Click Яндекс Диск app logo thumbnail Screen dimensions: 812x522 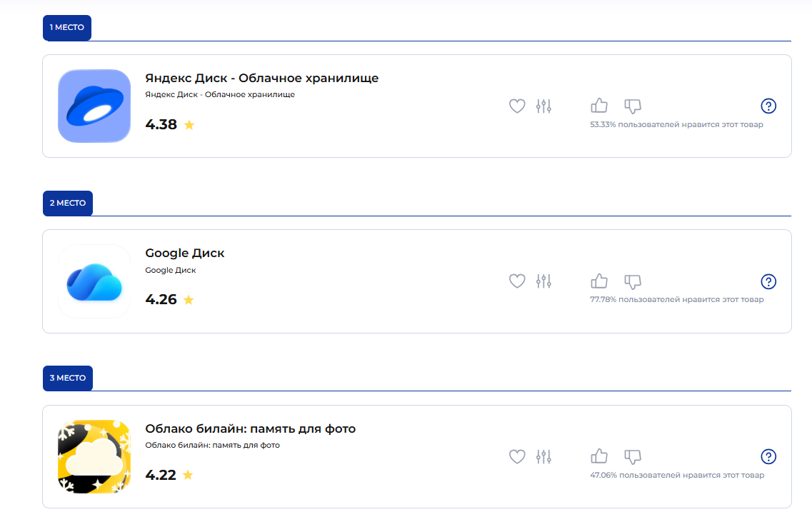click(94, 106)
